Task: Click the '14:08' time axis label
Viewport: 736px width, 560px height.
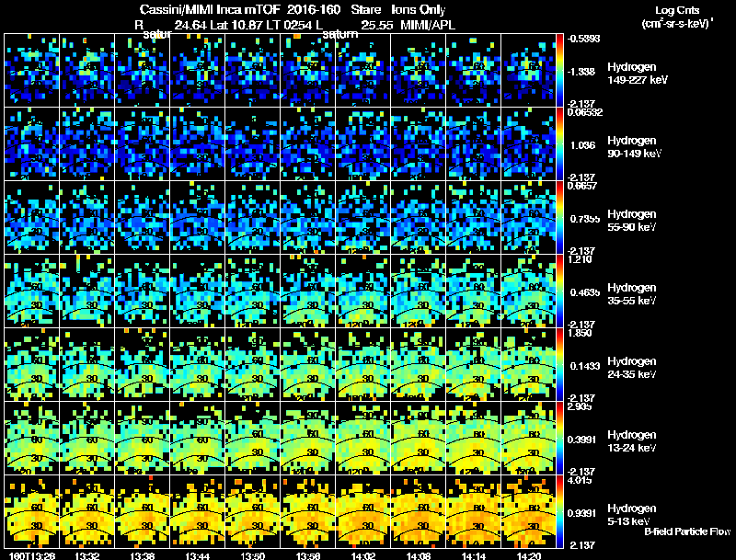Action: point(419,555)
